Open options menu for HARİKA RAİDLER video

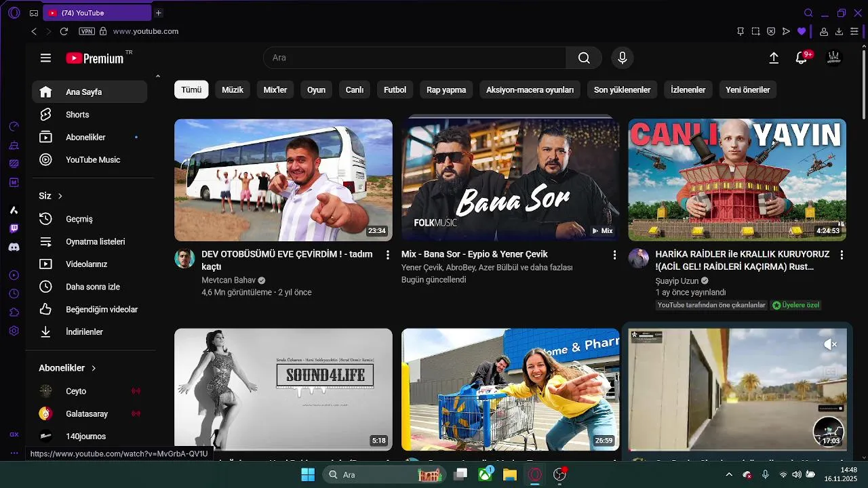coord(842,255)
